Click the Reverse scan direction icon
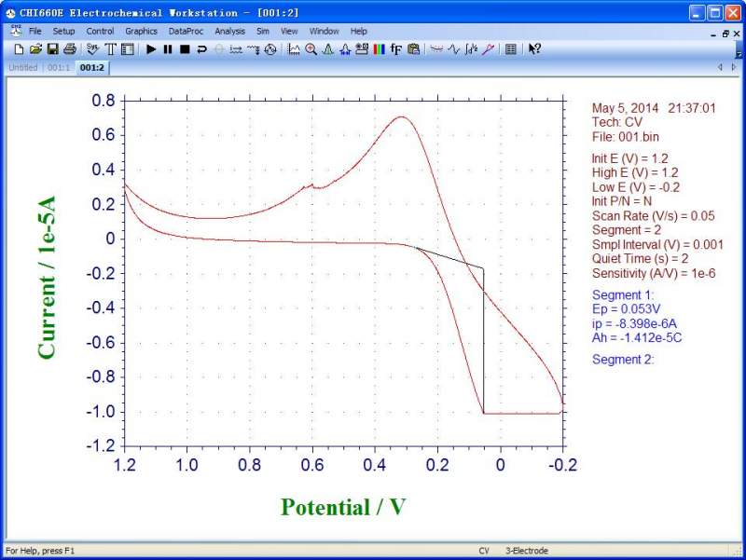This screenshot has width=746, height=560. point(201,49)
